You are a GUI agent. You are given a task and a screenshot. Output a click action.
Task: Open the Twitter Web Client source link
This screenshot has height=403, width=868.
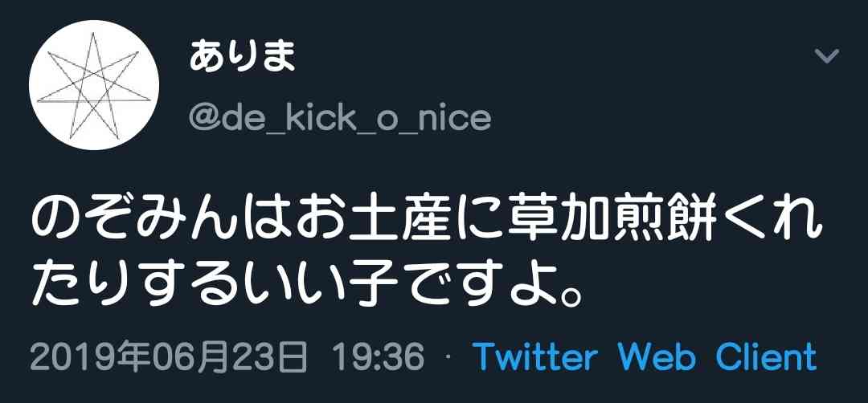pos(645,356)
